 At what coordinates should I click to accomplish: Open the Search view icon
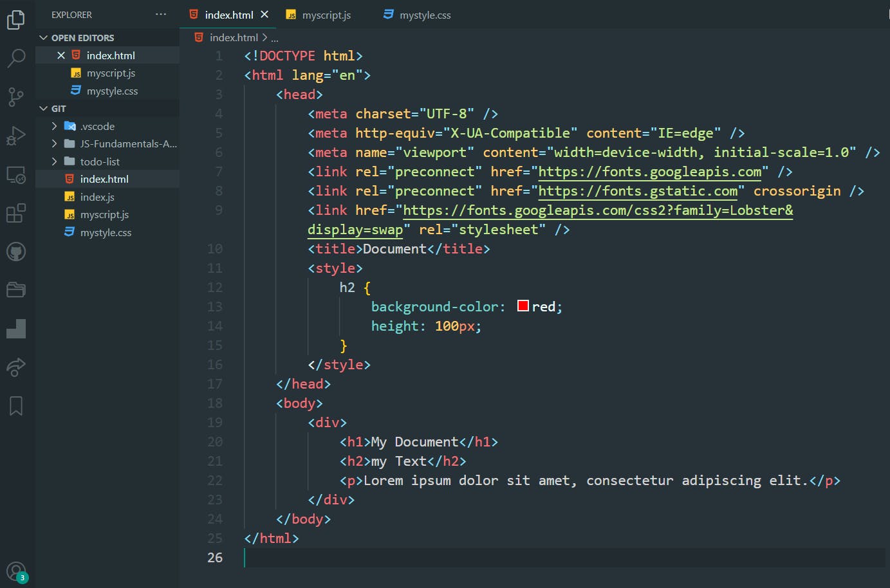click(15, 58)
